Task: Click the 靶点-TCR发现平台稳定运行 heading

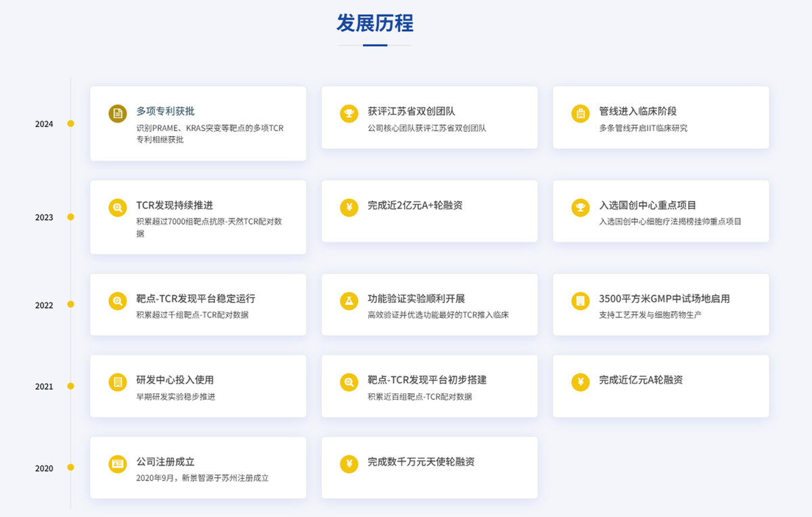Action: (196, 298)
